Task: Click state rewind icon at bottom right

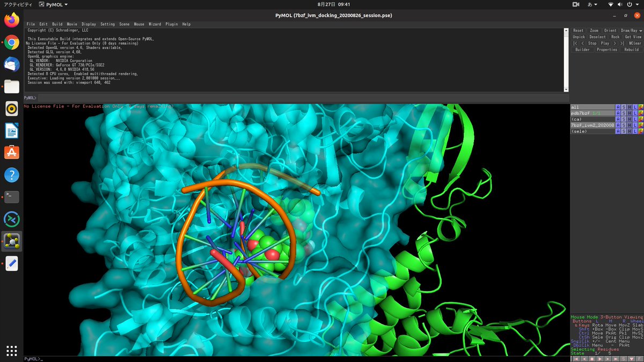Action: click(x=576, y=358)
